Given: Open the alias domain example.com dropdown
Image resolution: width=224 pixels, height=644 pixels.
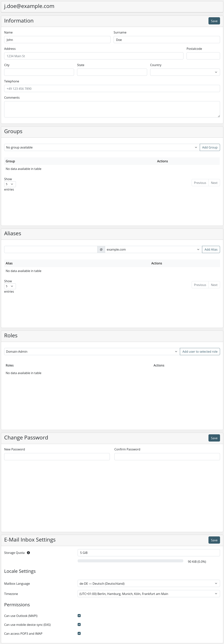Looking at the screenshot, I should [153, 249].
